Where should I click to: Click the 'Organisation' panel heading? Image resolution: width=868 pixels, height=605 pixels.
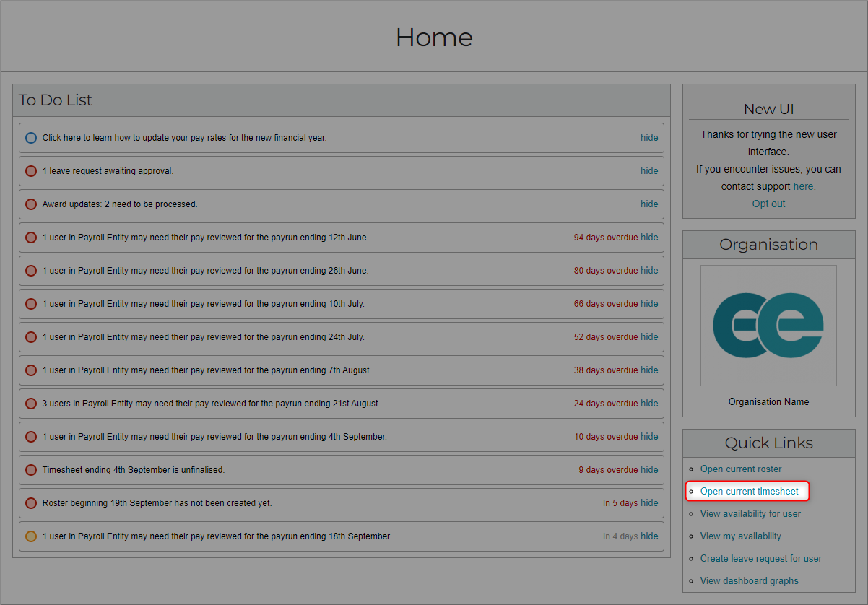pyautogui.click(x=768, y=244)
